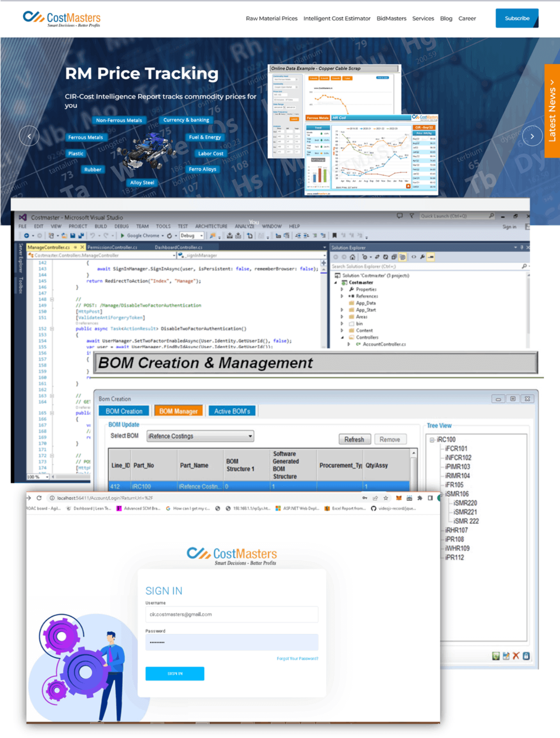Switch to the Active BOM's tab

pos(232,411)
